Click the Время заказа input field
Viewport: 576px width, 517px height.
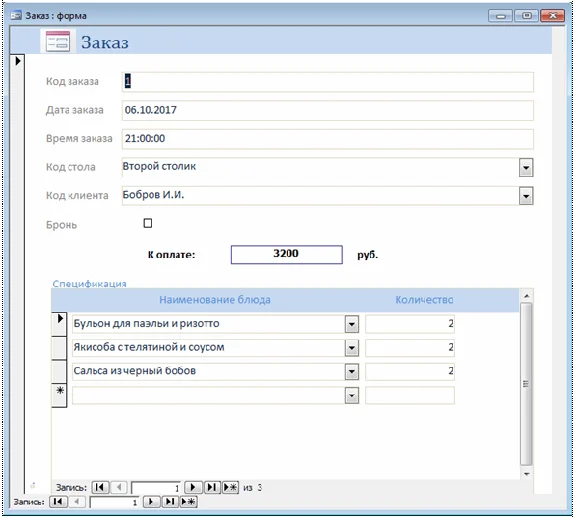click(327, 139)
